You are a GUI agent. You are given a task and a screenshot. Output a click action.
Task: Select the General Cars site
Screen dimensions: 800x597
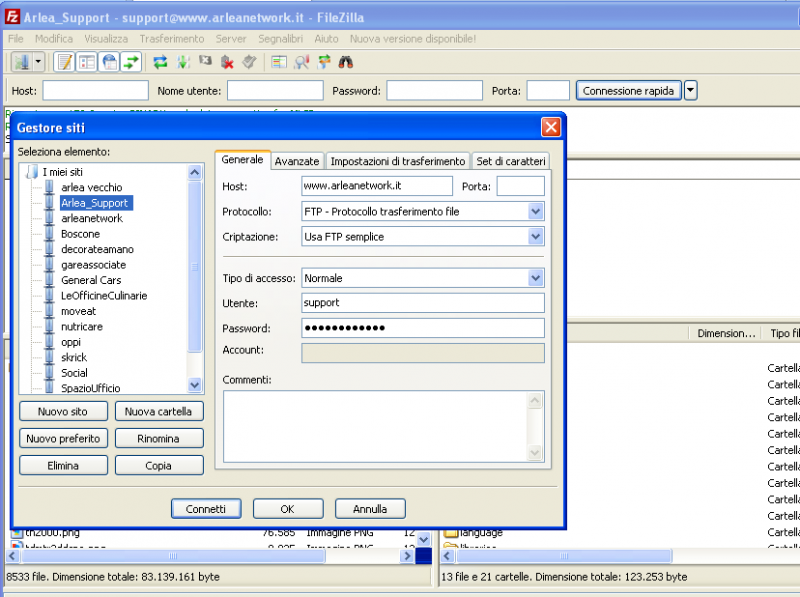[91, 280]
